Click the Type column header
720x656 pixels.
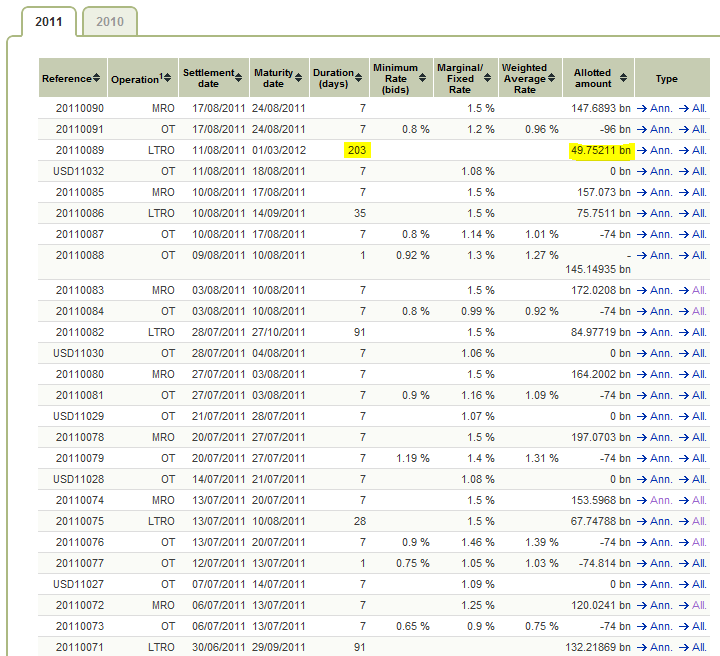pos(667,78)
